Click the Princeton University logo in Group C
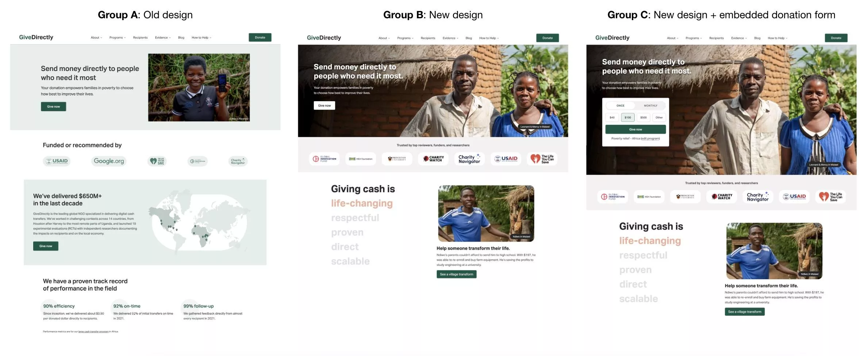This screenshot has height=356, width=868. pos(685,197)
